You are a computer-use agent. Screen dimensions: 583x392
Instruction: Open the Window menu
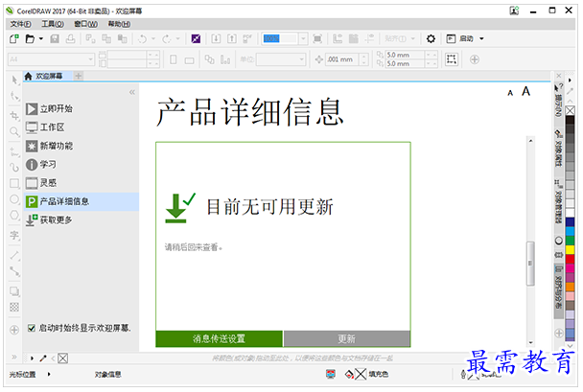tap(85, 24)
